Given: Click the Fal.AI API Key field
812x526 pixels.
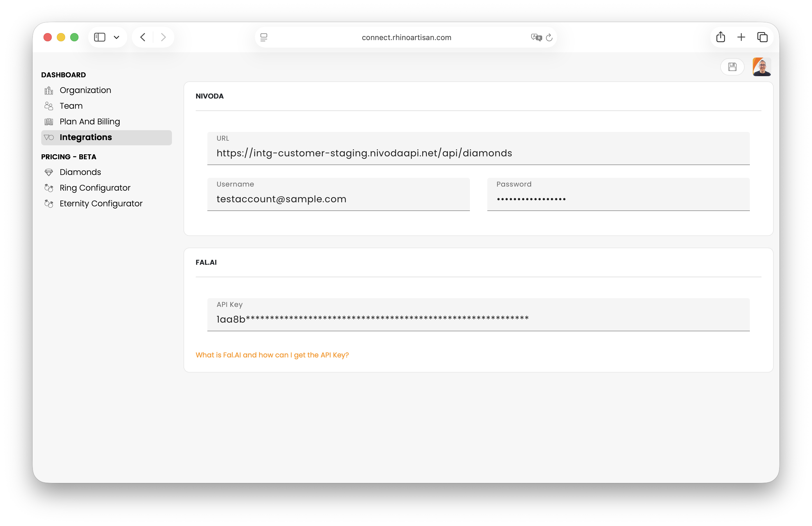Looking at the screenshot, I should (478, 315).
